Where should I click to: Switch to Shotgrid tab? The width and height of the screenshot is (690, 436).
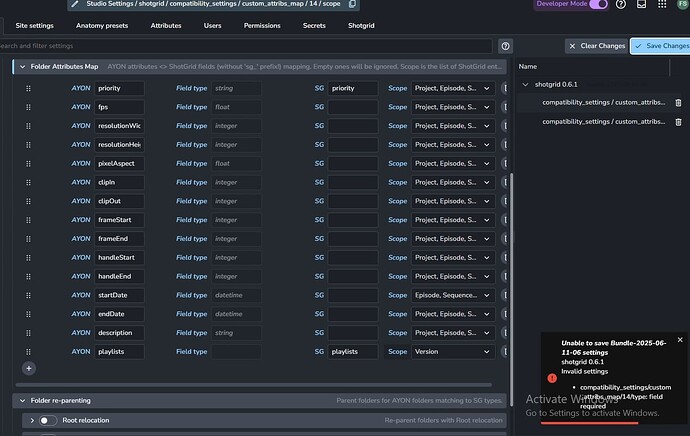coord(361,26)
